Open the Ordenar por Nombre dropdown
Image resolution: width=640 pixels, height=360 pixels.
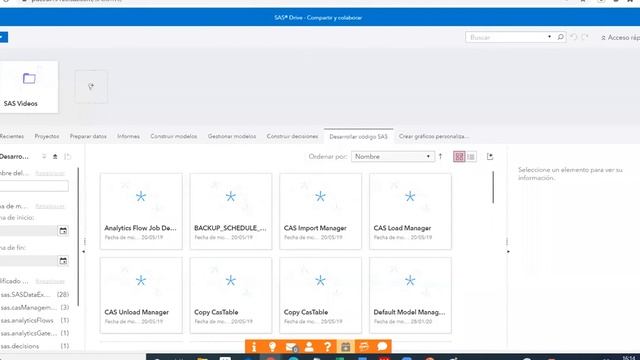[392, 157]
